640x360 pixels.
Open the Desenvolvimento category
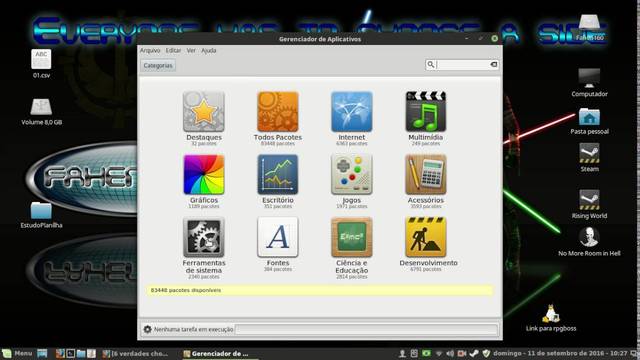[428, 244]
